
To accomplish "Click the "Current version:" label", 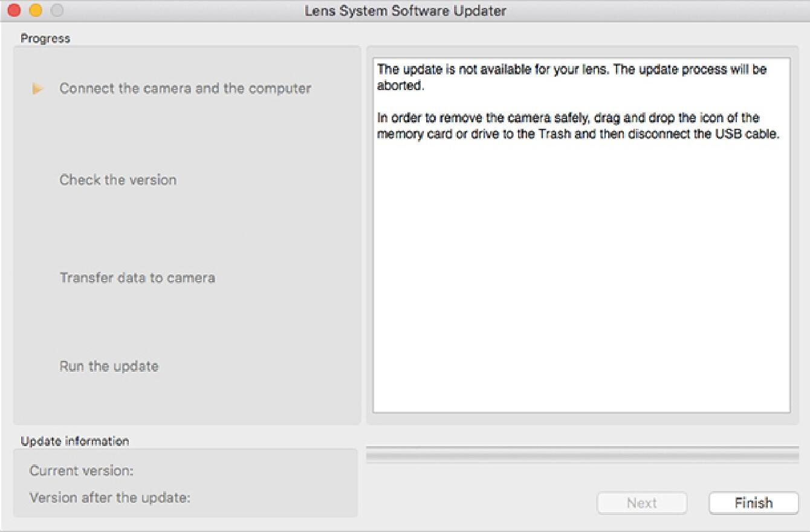I will [82, 470].
